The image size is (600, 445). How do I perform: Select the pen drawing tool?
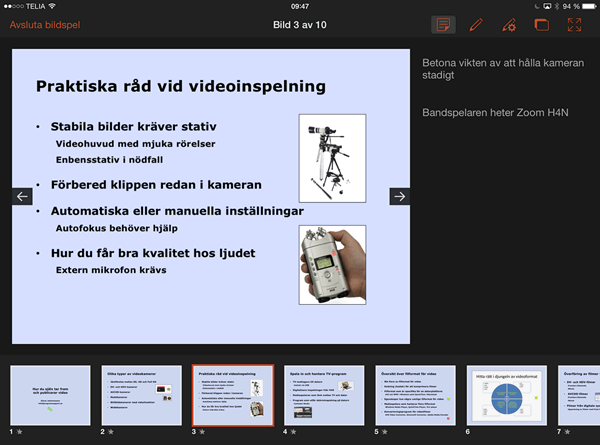476,25
